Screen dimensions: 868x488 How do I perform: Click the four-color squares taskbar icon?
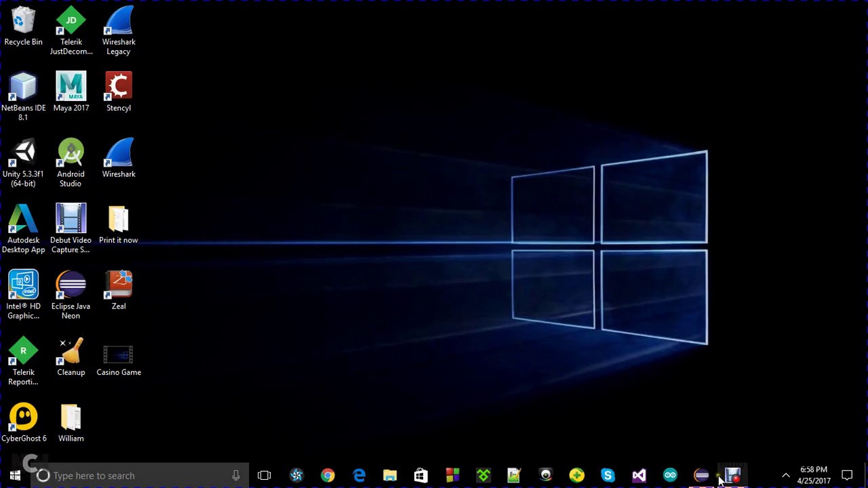click(452, 476)
